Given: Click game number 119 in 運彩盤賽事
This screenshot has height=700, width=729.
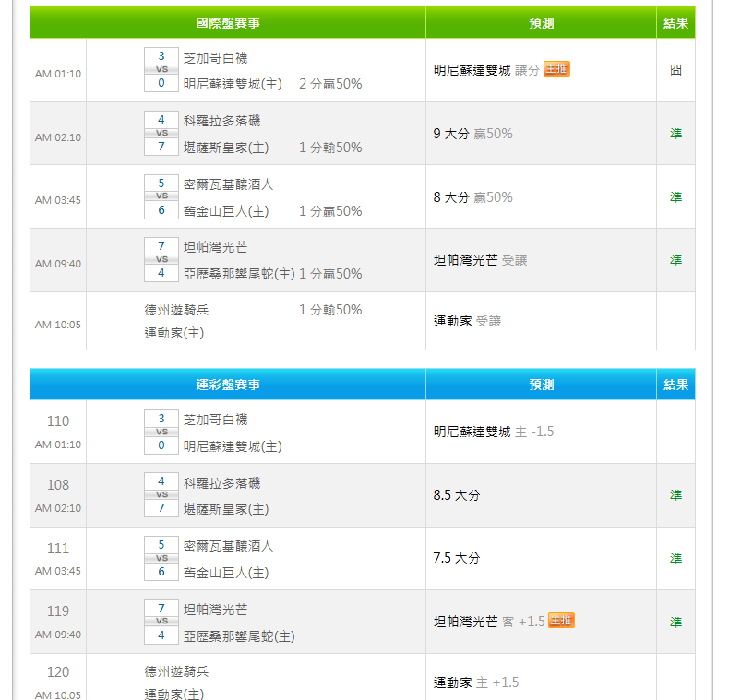Looking at the screenshot, I should tap(58, 611).
